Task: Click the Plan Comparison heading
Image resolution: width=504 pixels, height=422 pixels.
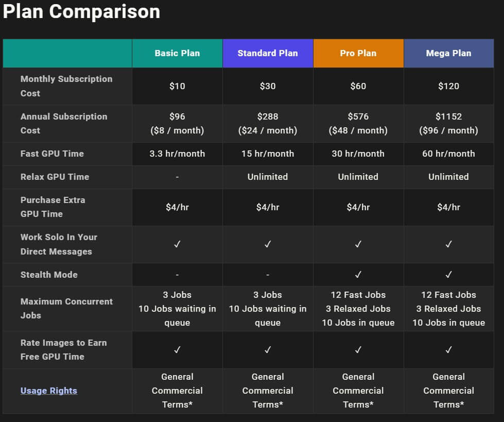Action: 81,12
